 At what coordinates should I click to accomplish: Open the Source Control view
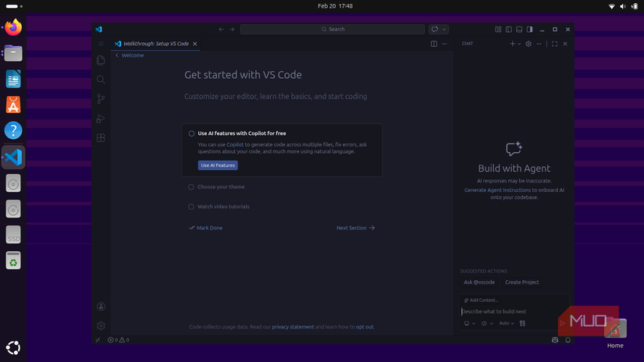pos(101,99)
